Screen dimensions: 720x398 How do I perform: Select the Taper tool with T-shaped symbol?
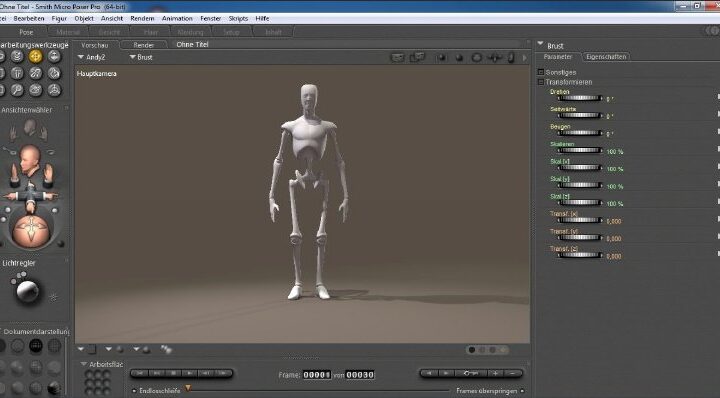pyautogui.click(x=17, y=73)
